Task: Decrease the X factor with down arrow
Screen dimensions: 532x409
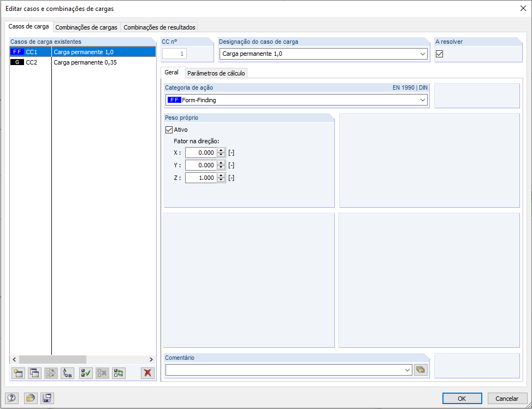Action: point(221,155)
